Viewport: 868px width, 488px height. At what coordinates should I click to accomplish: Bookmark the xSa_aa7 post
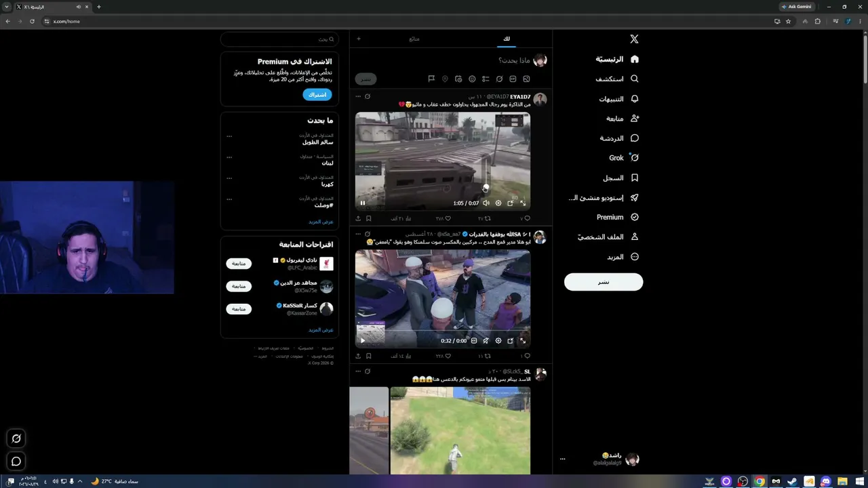pyautogui.click(x=369, y=356)
